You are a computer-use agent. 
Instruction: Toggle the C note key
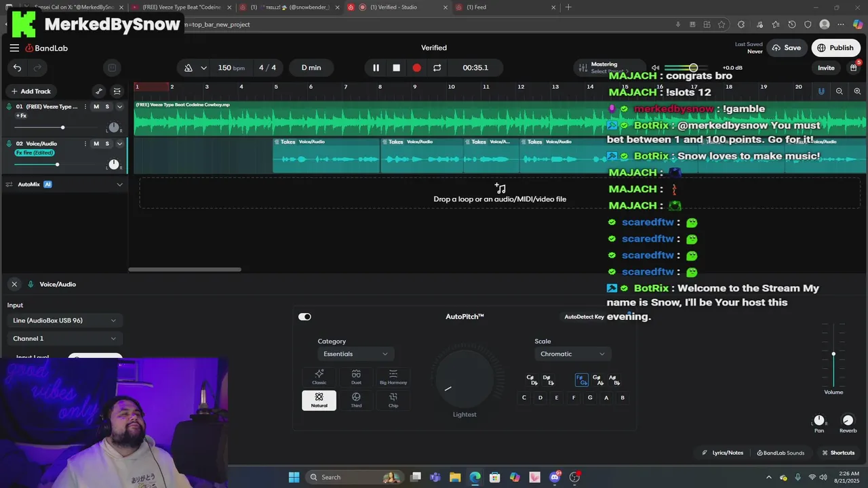524,398
